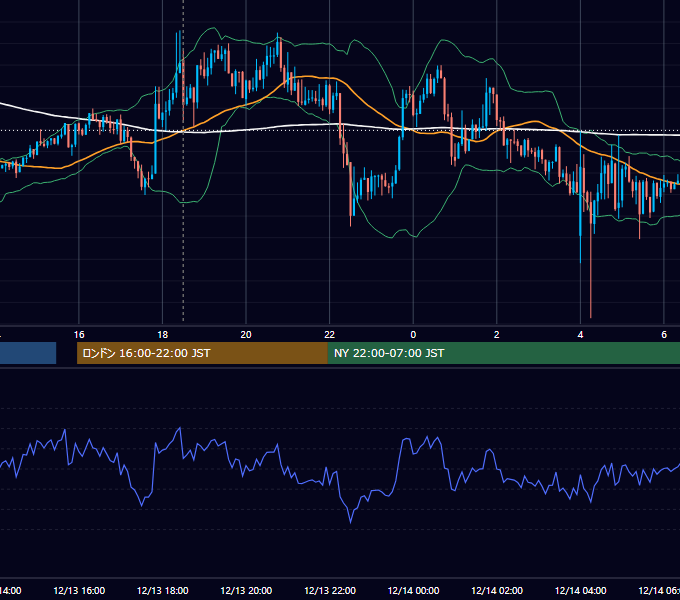This screenshot has height=600, width=680.
Task: Click the 12/13 22:00 date label
Action: coord(330,590)
